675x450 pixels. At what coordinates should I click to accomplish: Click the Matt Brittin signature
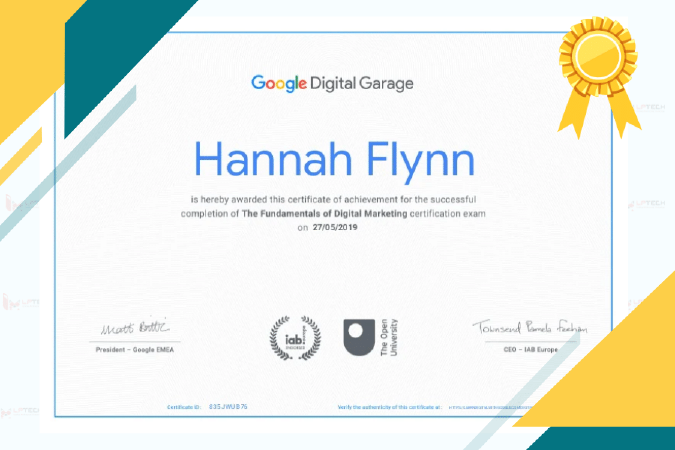(x=135, y=328)
